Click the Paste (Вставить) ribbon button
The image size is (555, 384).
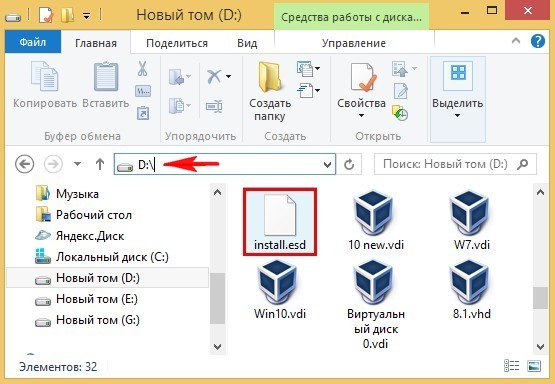(106, 85)
